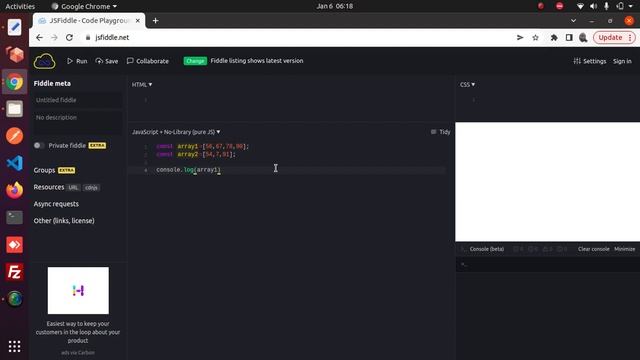The image size is (640, 360).
Task: Launch Files from the dock
Action: (15, 109)
